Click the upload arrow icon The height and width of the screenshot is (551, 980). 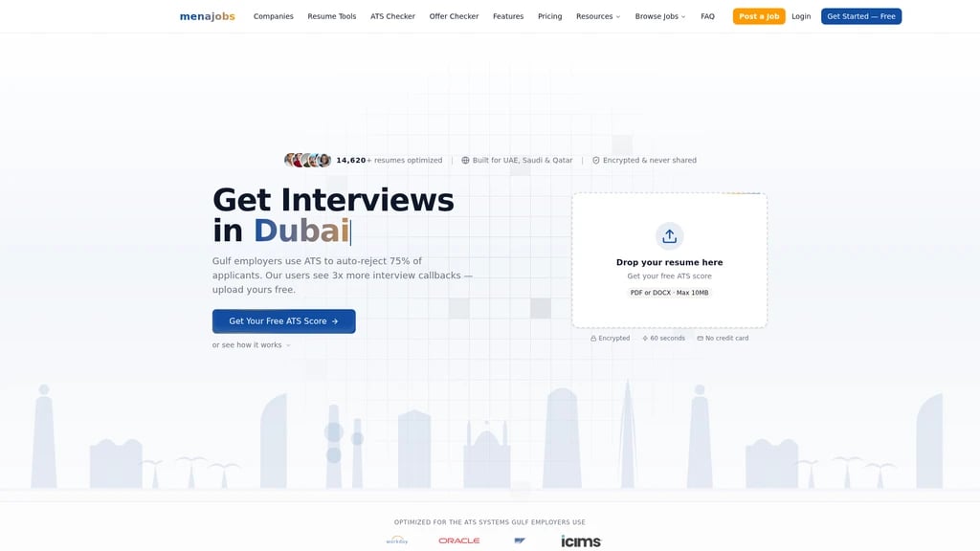(669, 236)
